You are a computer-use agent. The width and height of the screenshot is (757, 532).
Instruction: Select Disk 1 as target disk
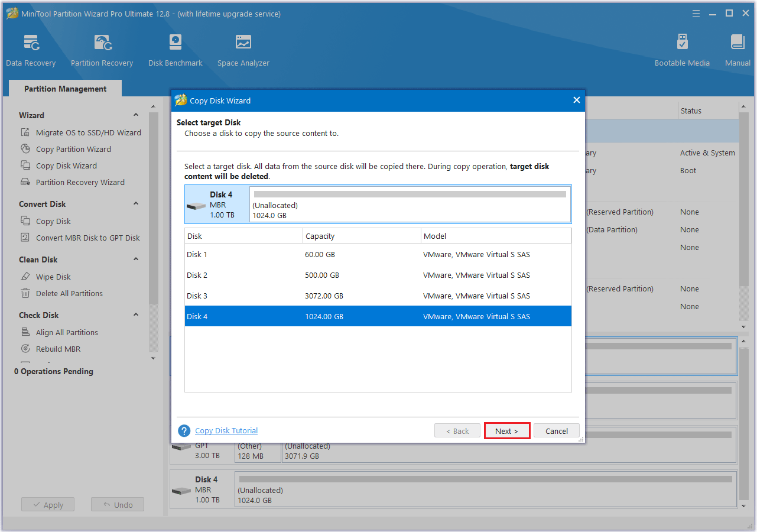(x=378, y=254)
